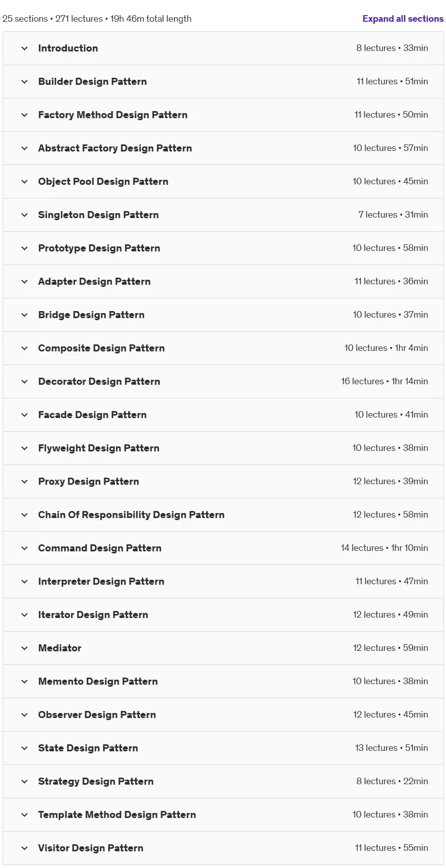Open the Command Design Pattern section title
The image size is (446, 868).
click(100, 548)
